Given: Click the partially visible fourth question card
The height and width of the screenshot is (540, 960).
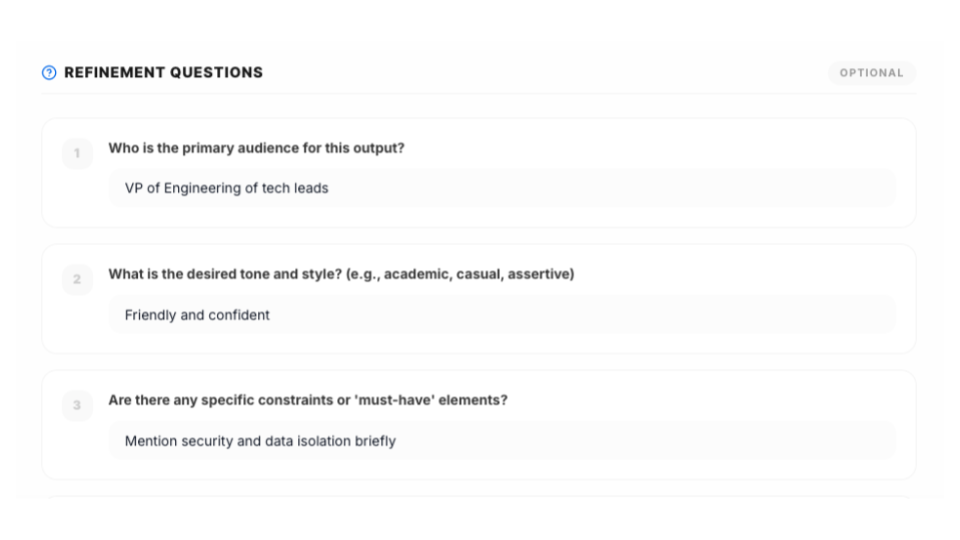Looking at the screenshot, I should (478, 497).
